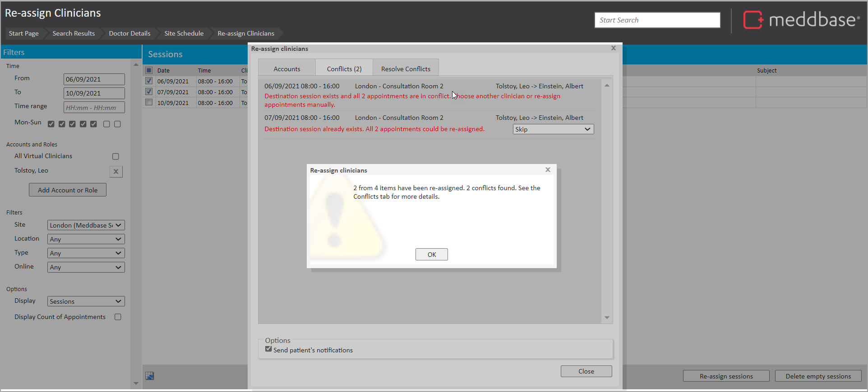Remove Tolstoy, Leo account with X icon

pyautogui.click(x=116, y=171)
